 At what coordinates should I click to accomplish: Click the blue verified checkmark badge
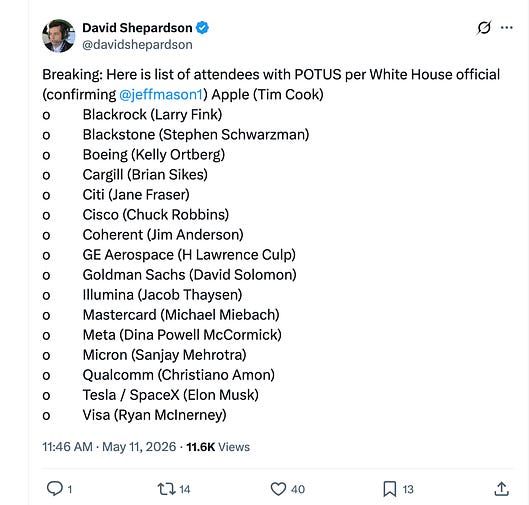(202, 28)
